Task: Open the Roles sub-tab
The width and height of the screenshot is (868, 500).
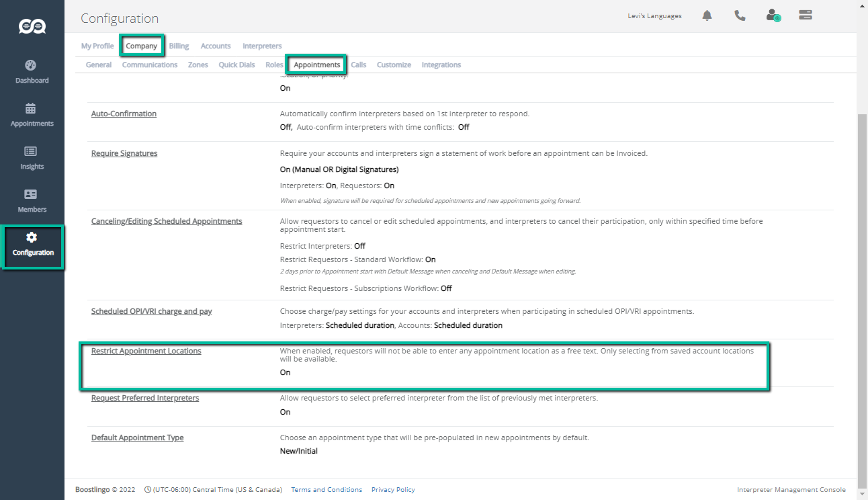Action: point(274,65)
